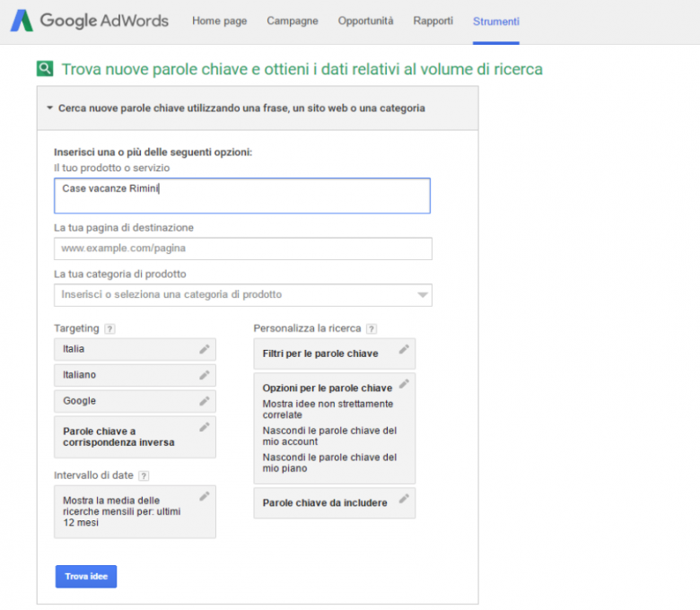The width and height of the screenshot is (700, 610).
Task: Edit Filtri per le parole chiave pencil
Action: pos(404,349)
